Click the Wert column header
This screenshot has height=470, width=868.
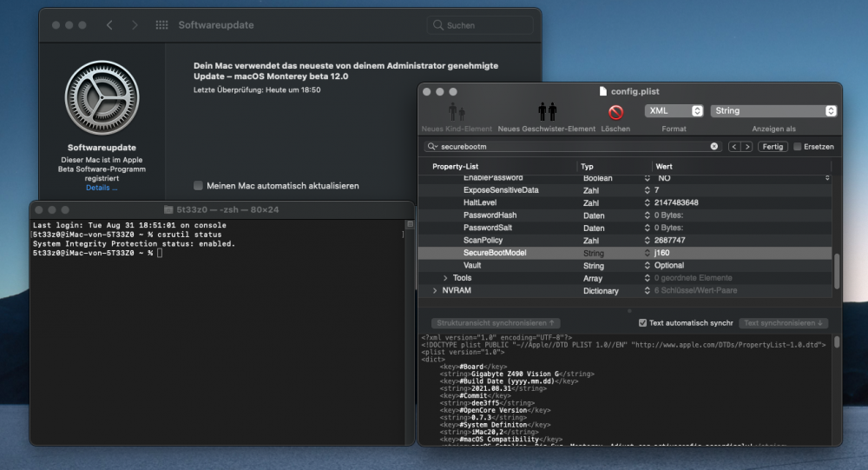click(x=664, y=166)
